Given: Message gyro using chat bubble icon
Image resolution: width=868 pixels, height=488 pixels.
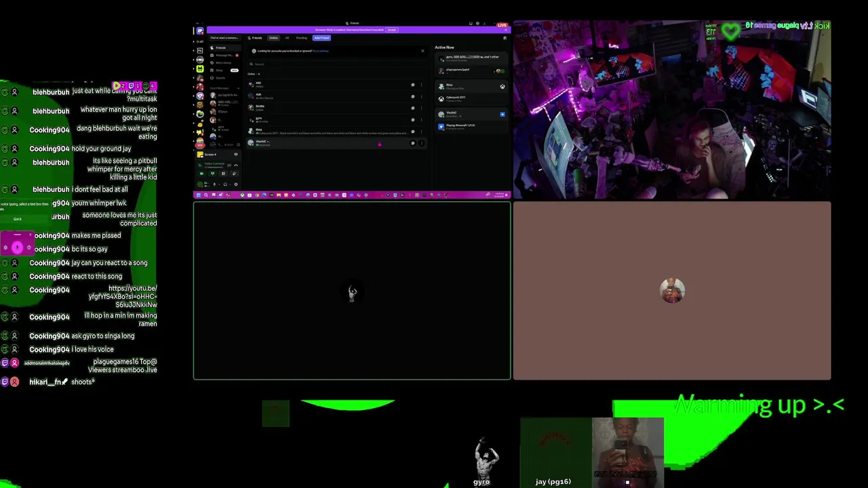Looking at the screenshot, I should click(413, 120).
